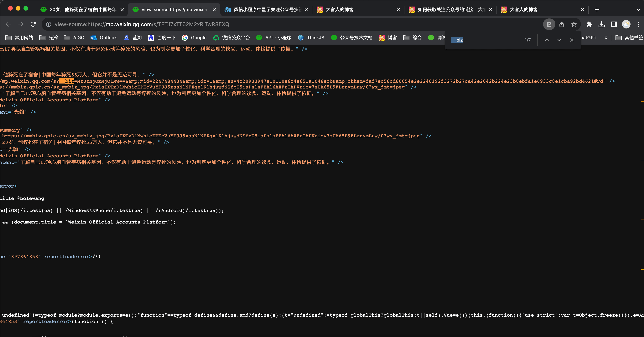The image size is (644, 337).
Task: Click the find bar search field
Action: (485, 40)
